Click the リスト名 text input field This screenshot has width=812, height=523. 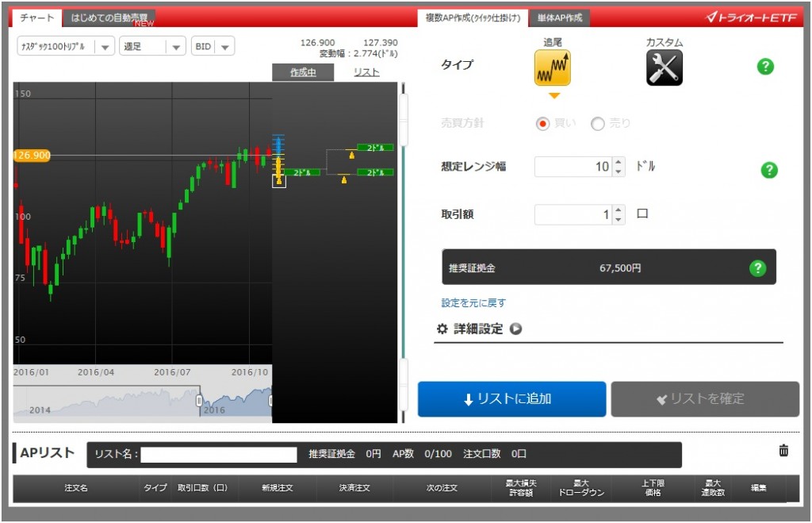click(x=219, y=455)
